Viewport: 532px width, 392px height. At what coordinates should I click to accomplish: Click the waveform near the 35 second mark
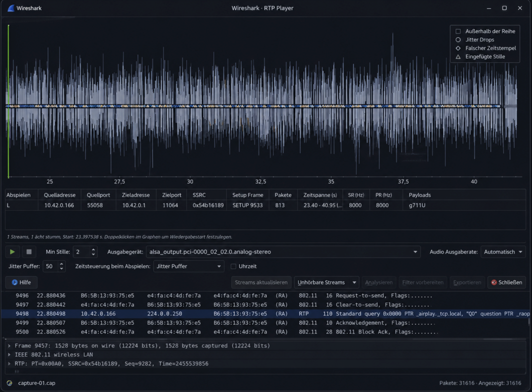point(331,106)
